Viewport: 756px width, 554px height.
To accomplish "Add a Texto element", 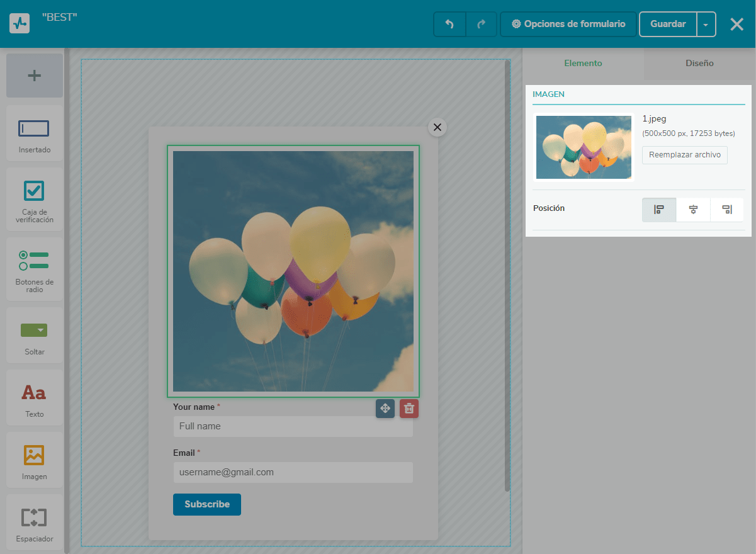I will click(x=34, y=397).
